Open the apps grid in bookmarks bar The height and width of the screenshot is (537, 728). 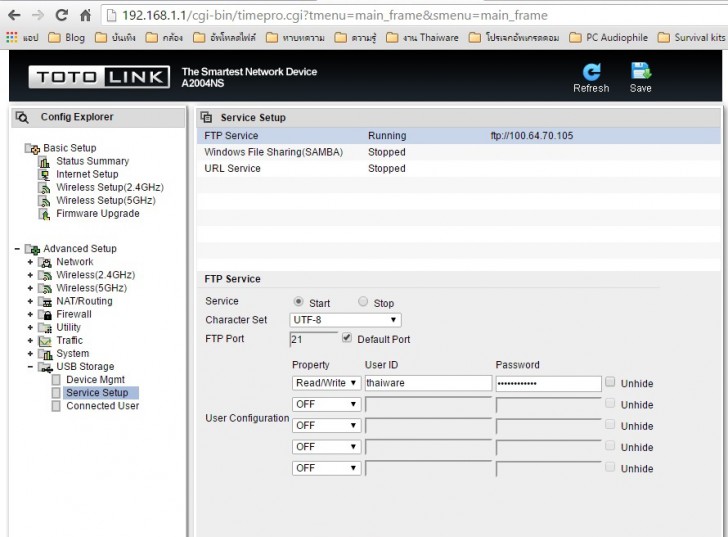12,38
